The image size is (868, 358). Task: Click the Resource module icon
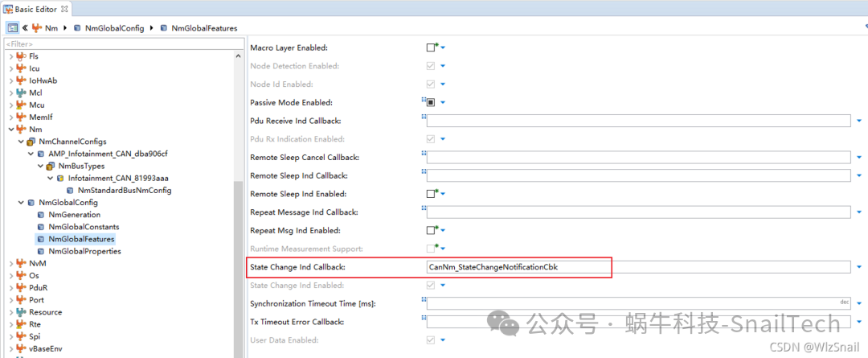[21, 312]
